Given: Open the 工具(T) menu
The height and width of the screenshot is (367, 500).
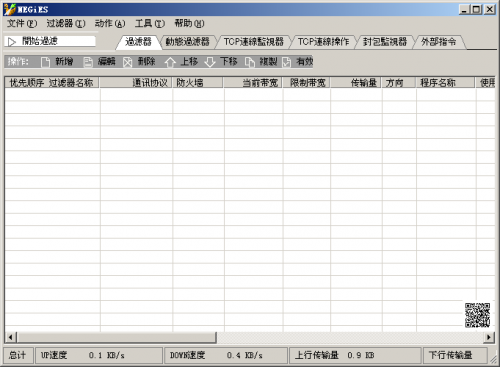Looking at the screenshot, I should click(150, 23).
